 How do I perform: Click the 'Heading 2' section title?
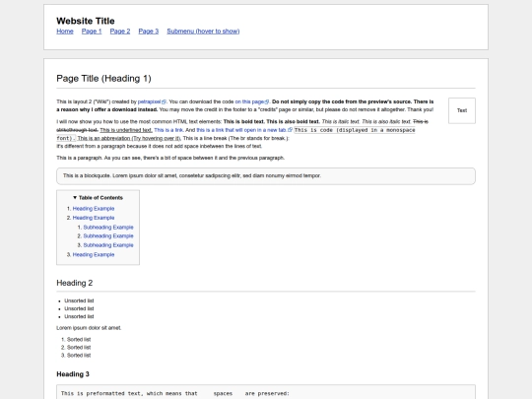tap(75, 283)
